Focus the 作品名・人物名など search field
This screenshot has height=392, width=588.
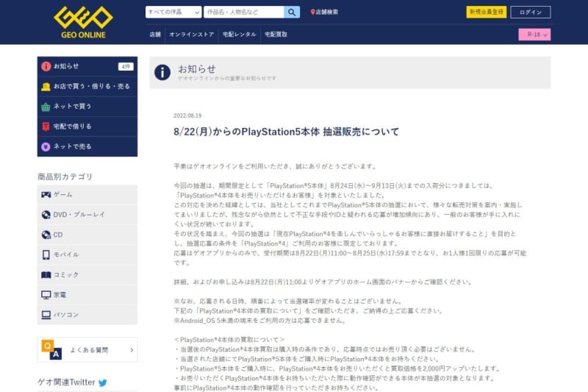(x=243, y=12)
